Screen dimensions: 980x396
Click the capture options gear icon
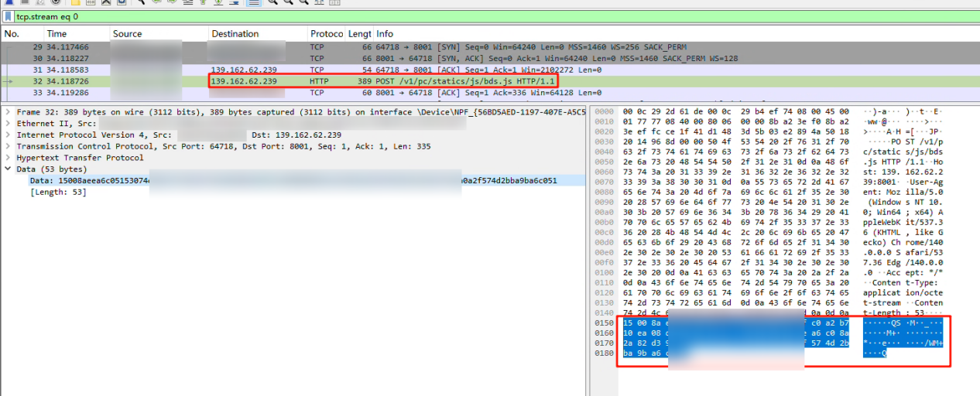click(x=56, y=2)
